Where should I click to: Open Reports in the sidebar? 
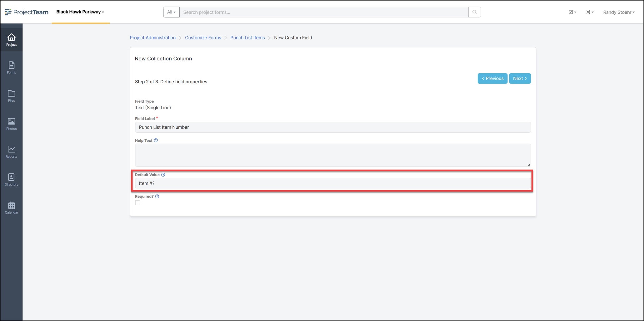(x=11, y=152)
